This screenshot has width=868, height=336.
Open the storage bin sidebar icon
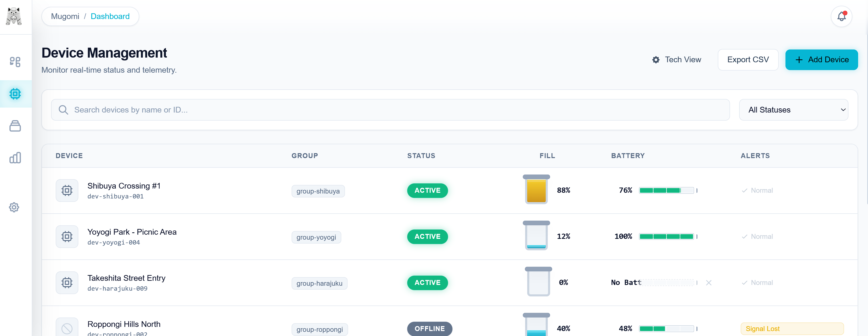click(15, 126)
